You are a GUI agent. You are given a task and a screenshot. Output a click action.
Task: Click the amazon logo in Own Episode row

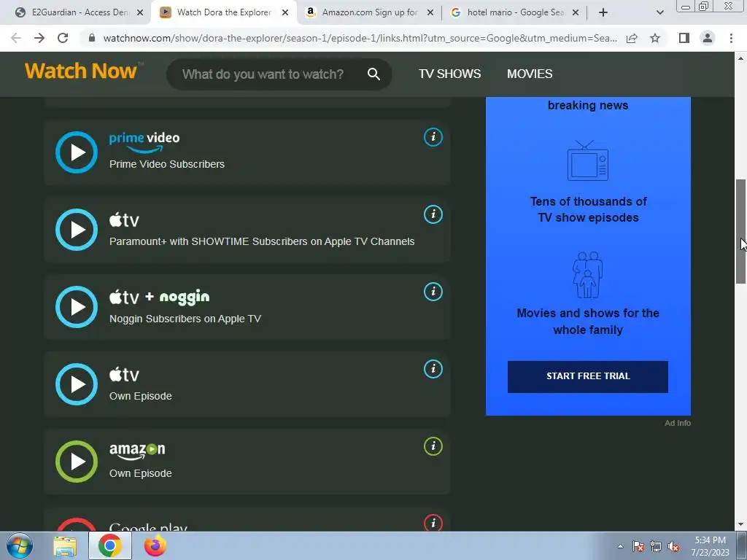[137, 451]
